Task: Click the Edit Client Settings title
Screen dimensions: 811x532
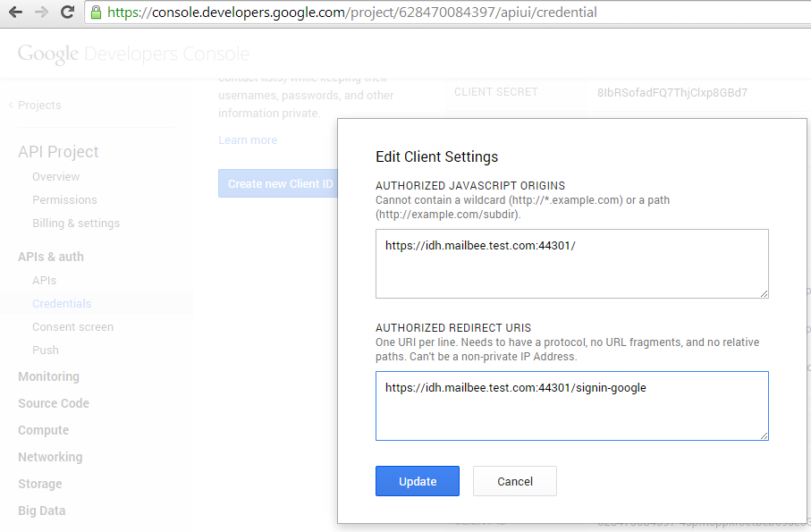Action: click(436, 156)
